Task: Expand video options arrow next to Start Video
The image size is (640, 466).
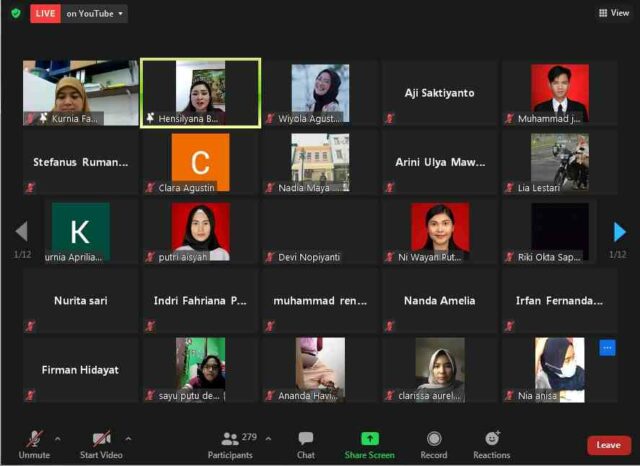Action: pyautogui.click(x=128, y=439)
